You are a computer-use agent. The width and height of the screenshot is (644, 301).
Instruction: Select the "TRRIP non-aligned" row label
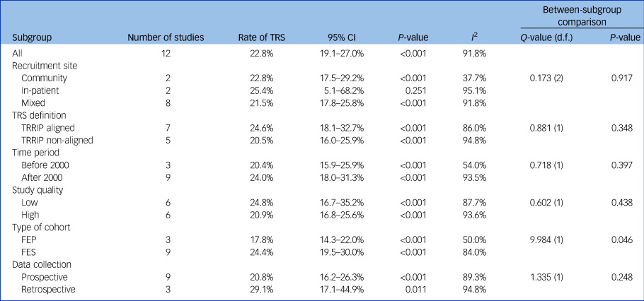56,140
